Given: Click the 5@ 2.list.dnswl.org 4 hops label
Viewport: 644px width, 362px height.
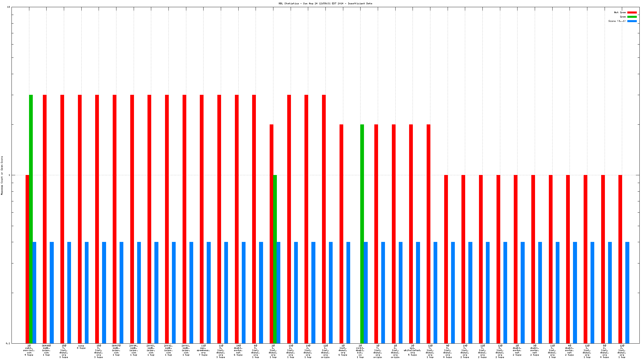Looking at the screenshot, I should click(x=604, y=351).
